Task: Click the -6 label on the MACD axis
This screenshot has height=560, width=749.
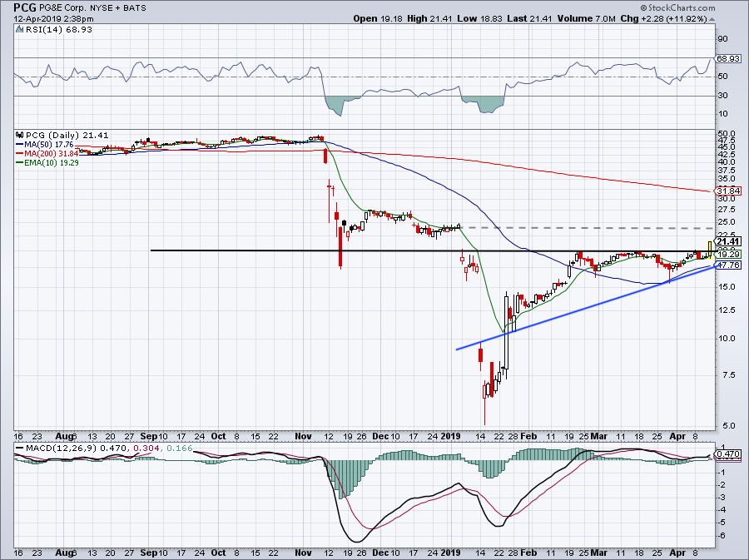Action: 722,536
